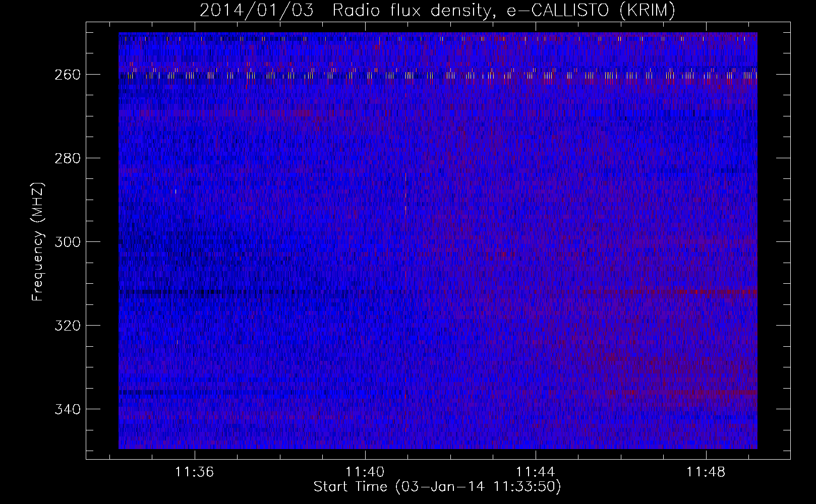Click the plot title "2014/01/03 Radio flux density, e-CALLISTO (KRIM)"
816x504 pixels.
click(437, 10)
